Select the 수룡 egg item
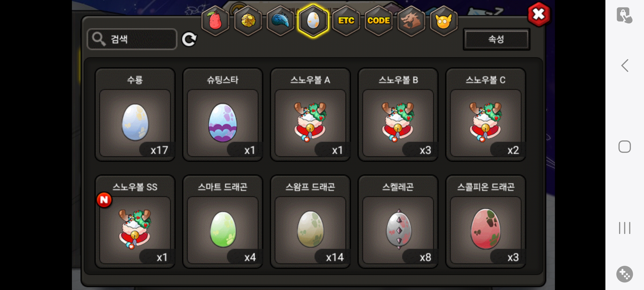 (x=135, y=115)
